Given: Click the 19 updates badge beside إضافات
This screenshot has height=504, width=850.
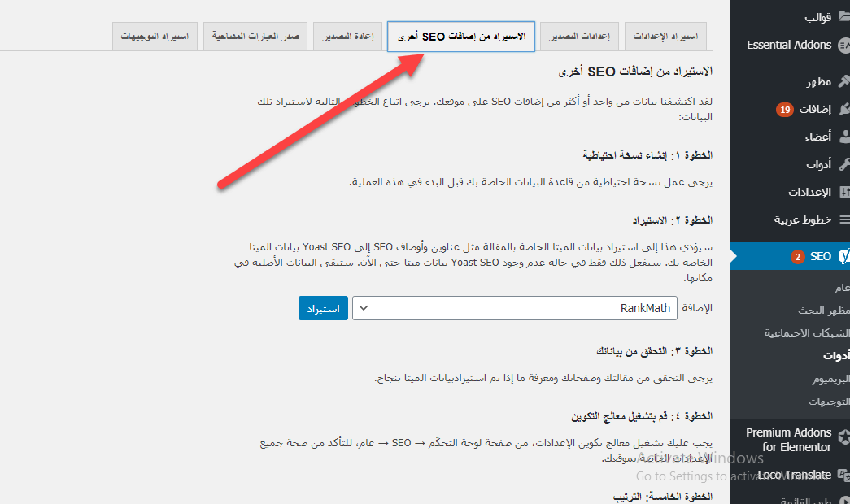Looking at the screenshot, I should (784, 110).
